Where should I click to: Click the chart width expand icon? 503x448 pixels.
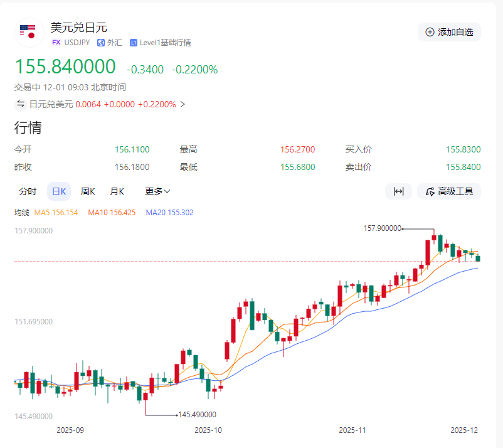(x=398, y=191)
